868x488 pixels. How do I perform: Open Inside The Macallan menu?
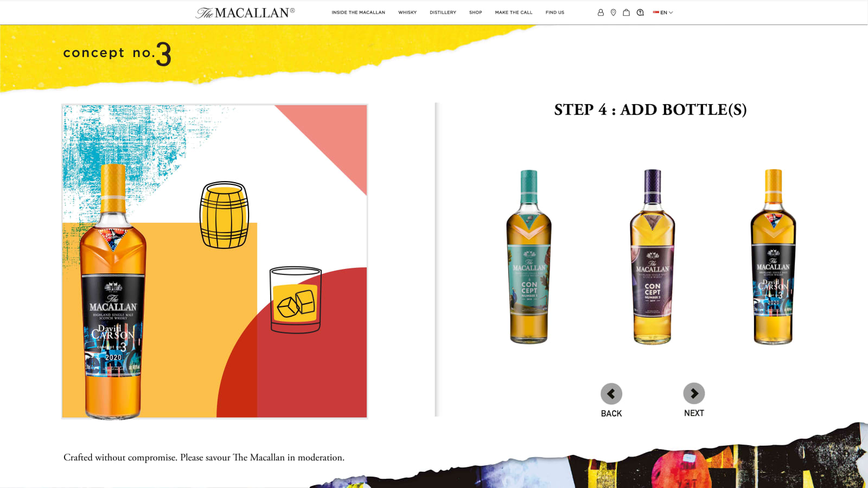[x=359, y=12]
